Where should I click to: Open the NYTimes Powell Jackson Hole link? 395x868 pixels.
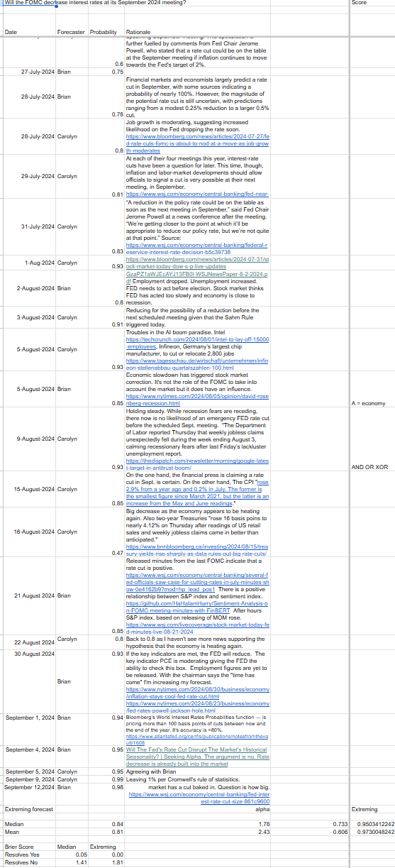(x=196, y=705)
